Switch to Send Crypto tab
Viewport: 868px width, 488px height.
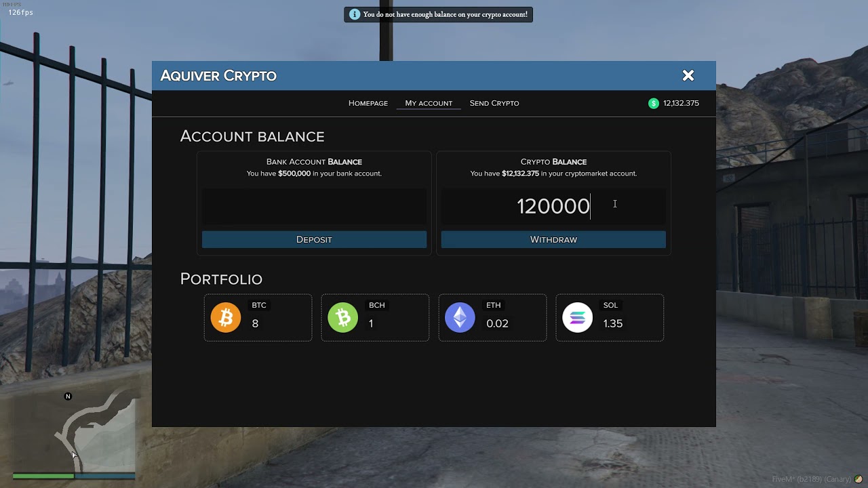tap(494, 103)
